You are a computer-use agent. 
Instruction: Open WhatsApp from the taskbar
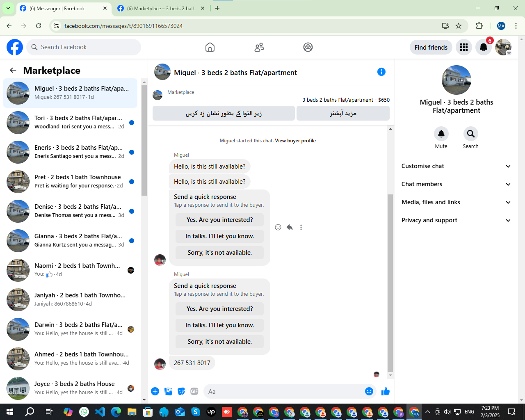(x=84, y=412)
